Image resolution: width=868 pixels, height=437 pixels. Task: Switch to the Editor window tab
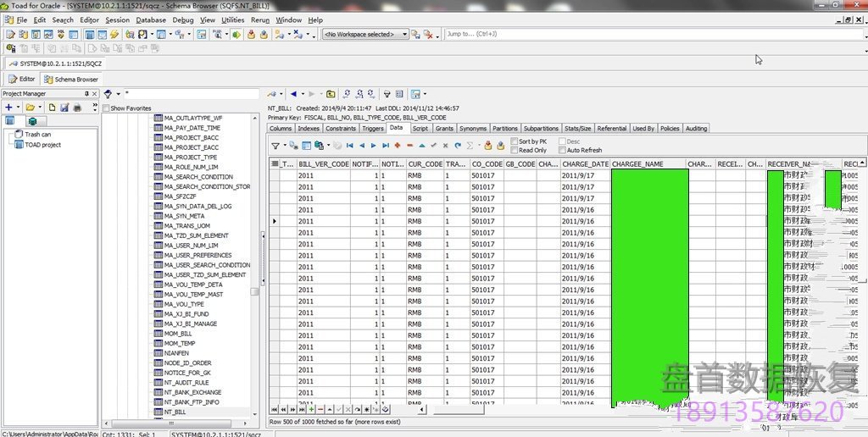click(22, 79)
